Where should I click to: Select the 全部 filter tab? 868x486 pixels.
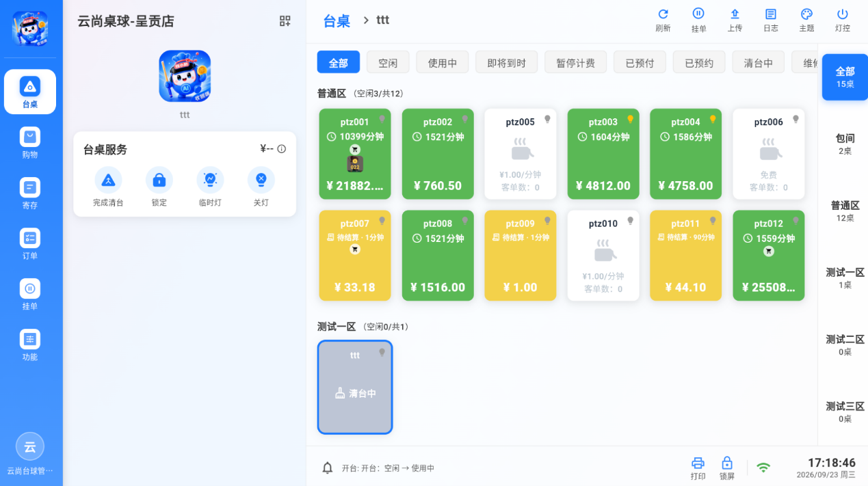[x=339, y=62]
